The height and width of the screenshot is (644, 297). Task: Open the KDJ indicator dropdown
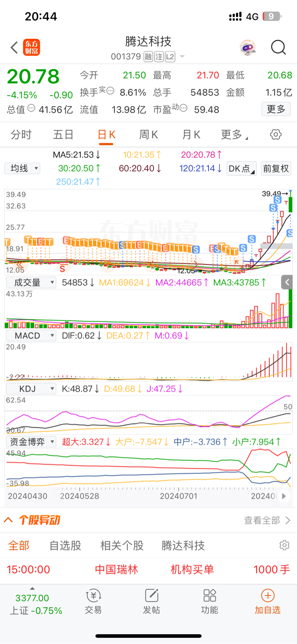pyautogui.click(x=31, y=389)
